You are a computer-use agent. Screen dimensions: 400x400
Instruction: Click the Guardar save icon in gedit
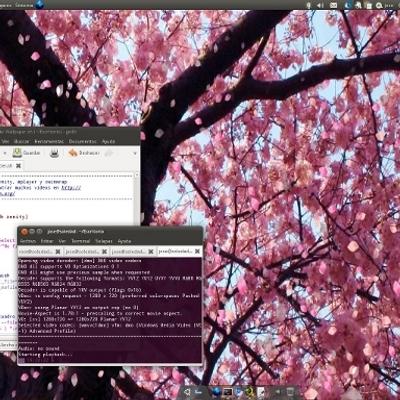[x=17, y=153]
